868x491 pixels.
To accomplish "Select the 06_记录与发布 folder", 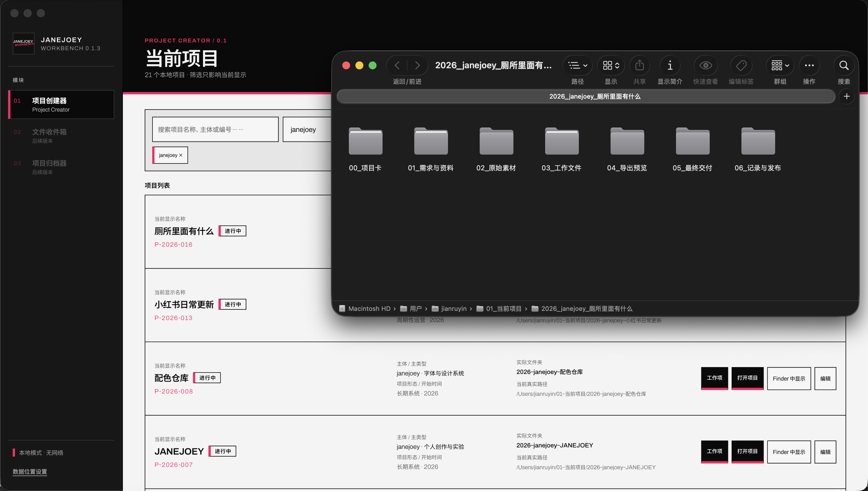I will tap(758, 149).
